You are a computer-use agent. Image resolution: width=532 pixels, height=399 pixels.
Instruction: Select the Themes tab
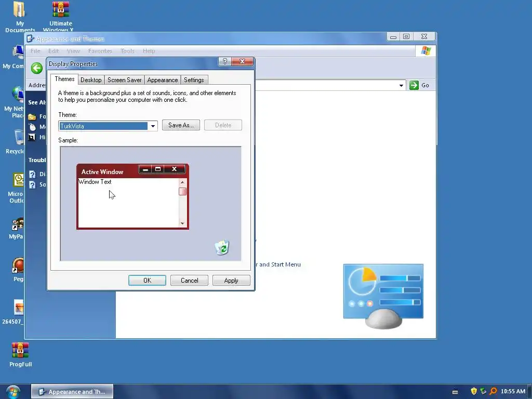coord(64,79)
